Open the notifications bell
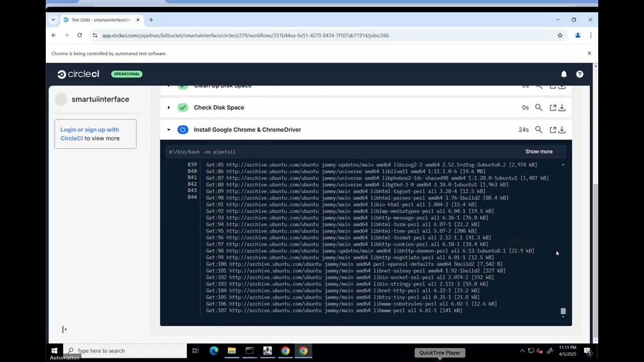Image resolution: width=644 pixels, height=362 pixels. click(x=564, y=74)
